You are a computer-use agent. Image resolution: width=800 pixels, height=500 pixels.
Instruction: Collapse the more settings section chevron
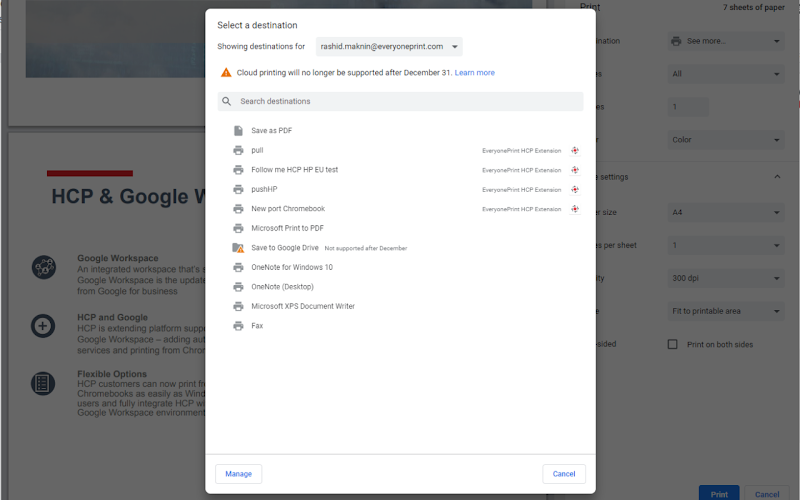[777, 177]
